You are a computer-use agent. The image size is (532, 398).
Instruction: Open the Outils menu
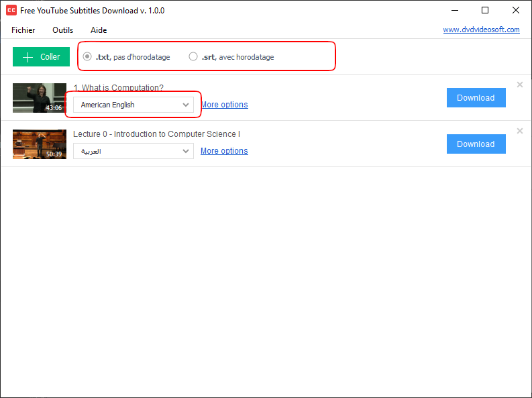63,30
